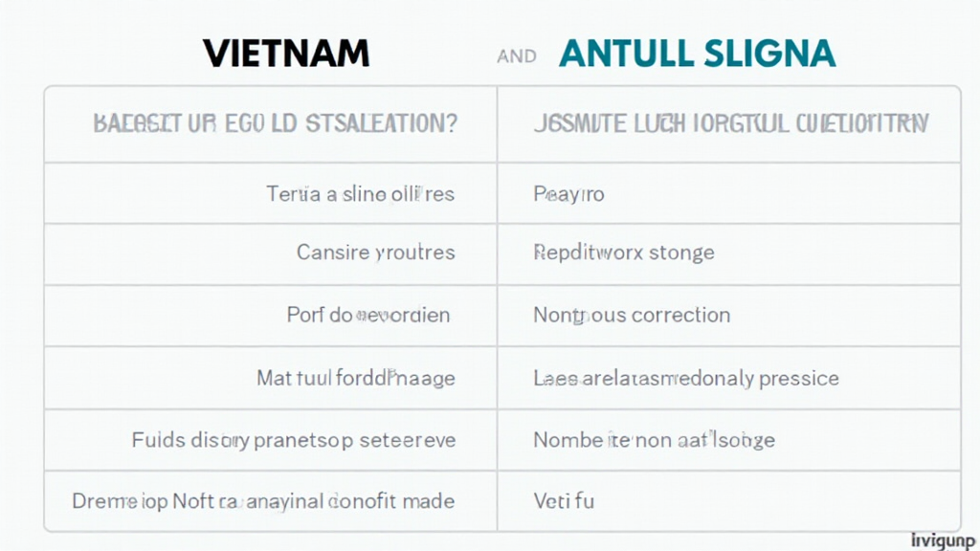Select the 'BAEAEGCT UR EGO LD STSALEEATION?' column header

pyautogui.click(x=275, y=124)
